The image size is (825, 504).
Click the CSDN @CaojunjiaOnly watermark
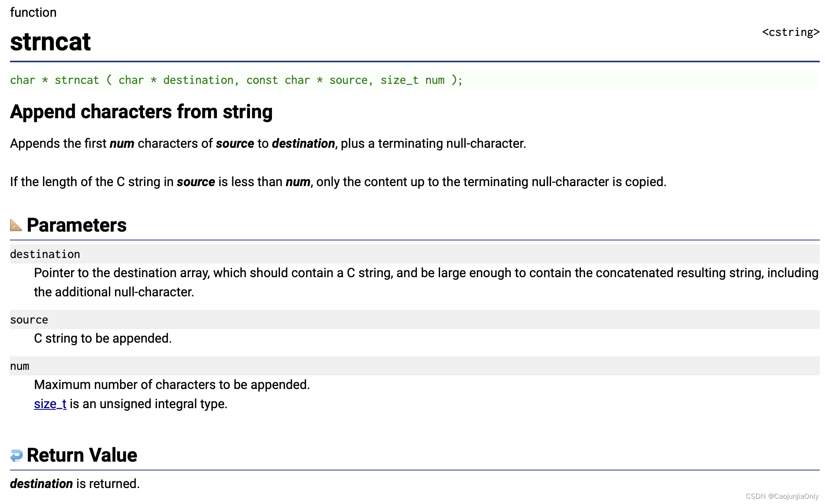782,496
